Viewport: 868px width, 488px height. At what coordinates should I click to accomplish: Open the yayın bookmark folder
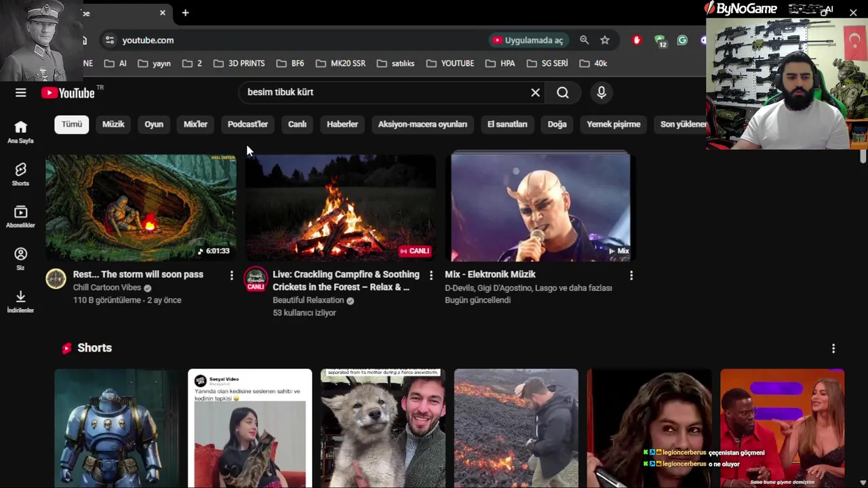(x=154, y=63)
